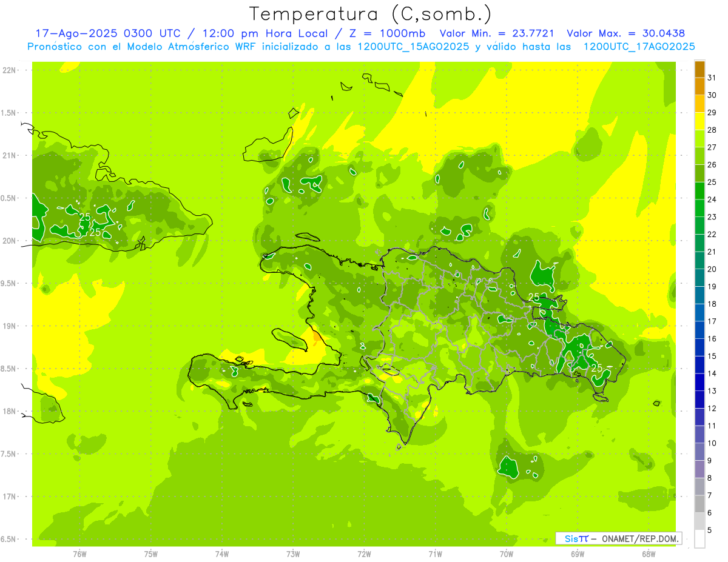Click the '1.5N' latitude axis label
The image size is (728, 562).
tap(10, 113)
